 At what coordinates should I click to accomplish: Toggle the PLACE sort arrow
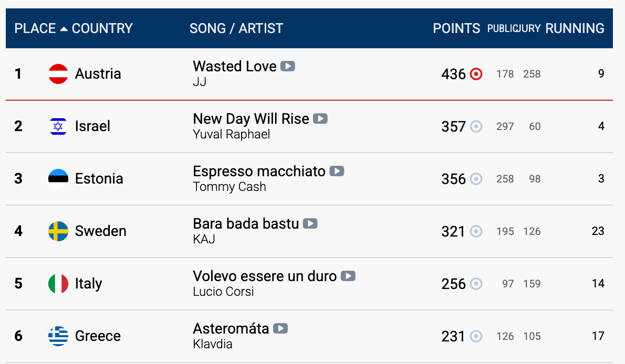(x=64, y=29)
